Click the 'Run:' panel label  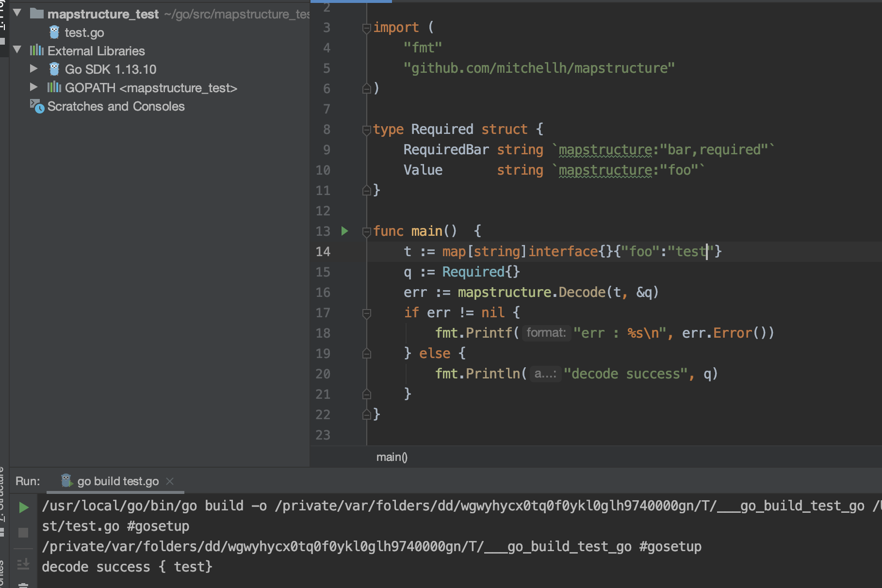28,481
